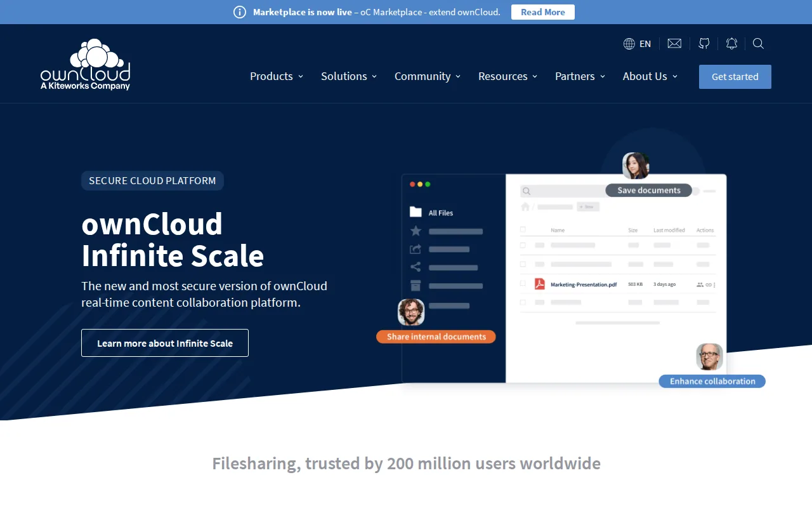This screenshot has width=812, height=508.
Task: Click the All Files folder icon
Action: coord(416,212)
